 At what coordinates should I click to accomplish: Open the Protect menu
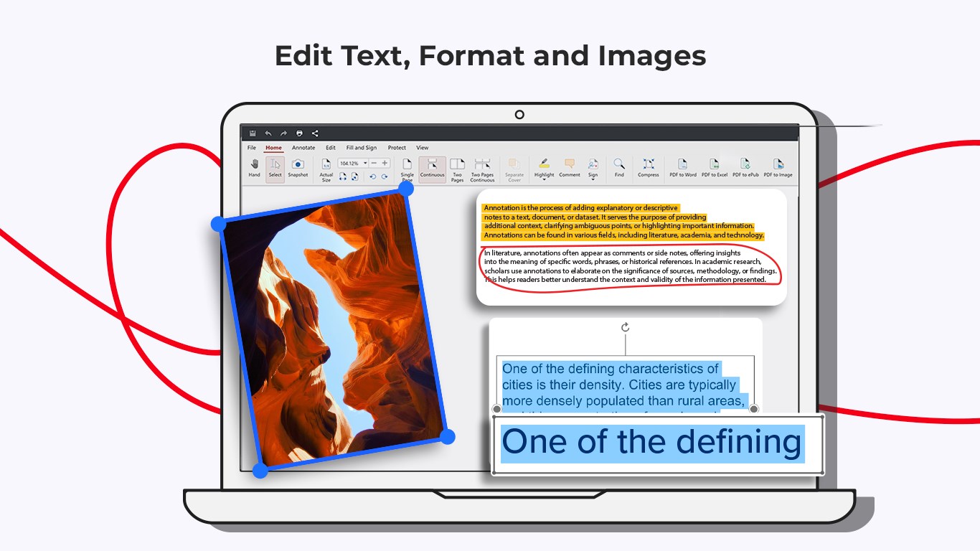pos(397,147)
